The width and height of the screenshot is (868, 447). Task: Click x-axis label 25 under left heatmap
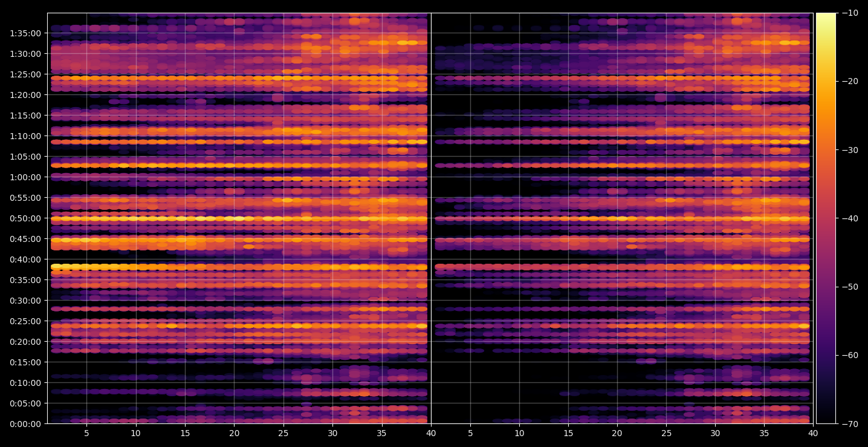pyautogui.click(x=283, y=433)
